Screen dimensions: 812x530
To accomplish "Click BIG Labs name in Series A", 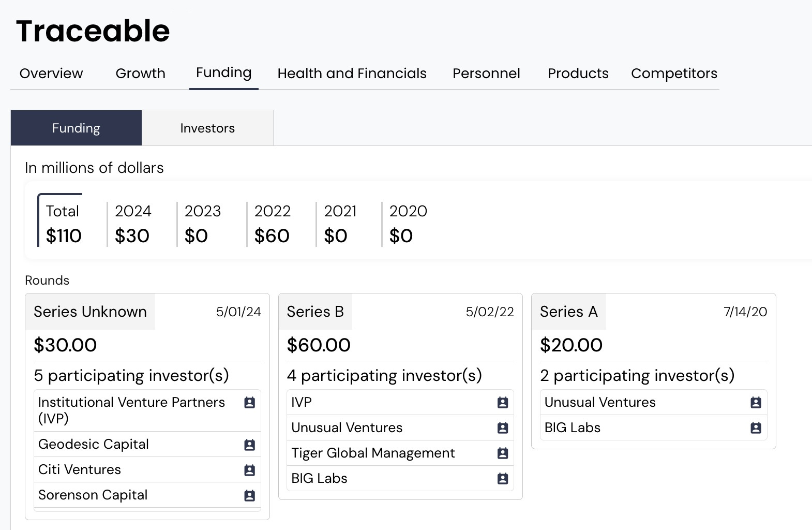I will (x=573, y=428).
